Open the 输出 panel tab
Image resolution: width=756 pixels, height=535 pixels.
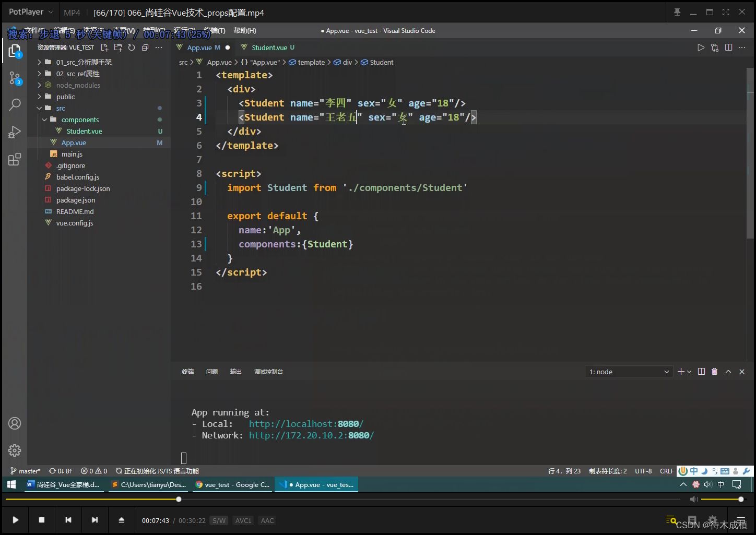coord(236,372)
